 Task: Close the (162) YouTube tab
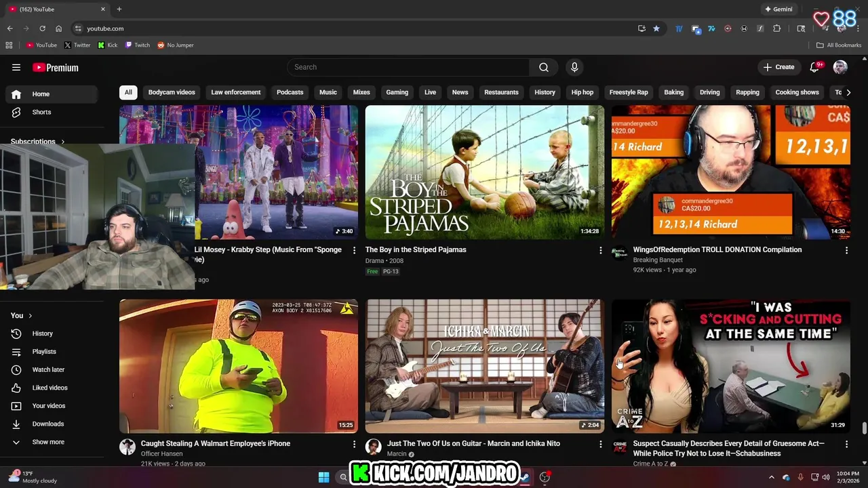[x=103, y=9]
